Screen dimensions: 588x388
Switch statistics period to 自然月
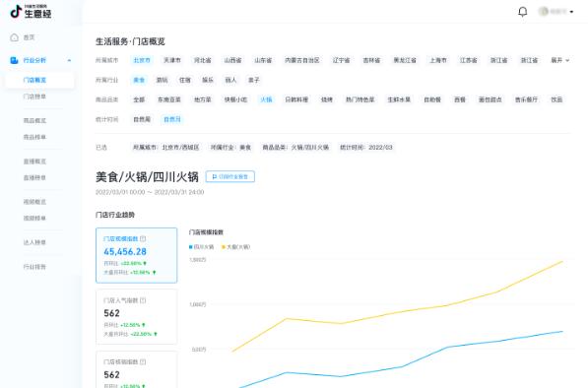172,119
